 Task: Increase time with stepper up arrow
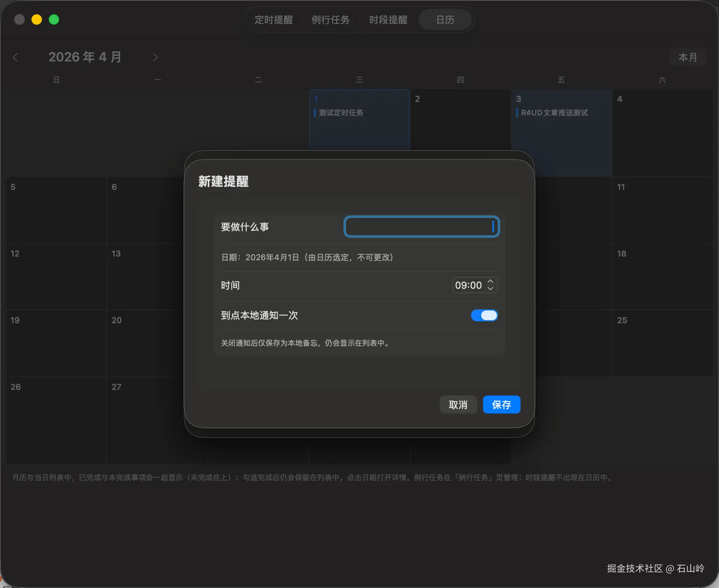pos(491,281)
